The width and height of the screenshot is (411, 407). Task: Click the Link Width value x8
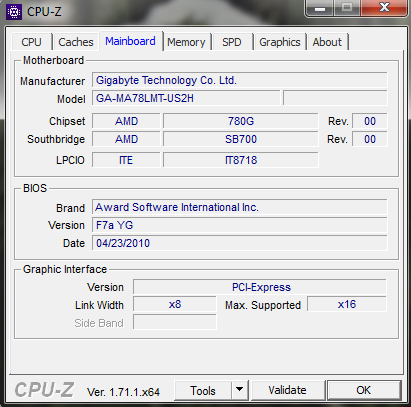[x=175, y=305]
